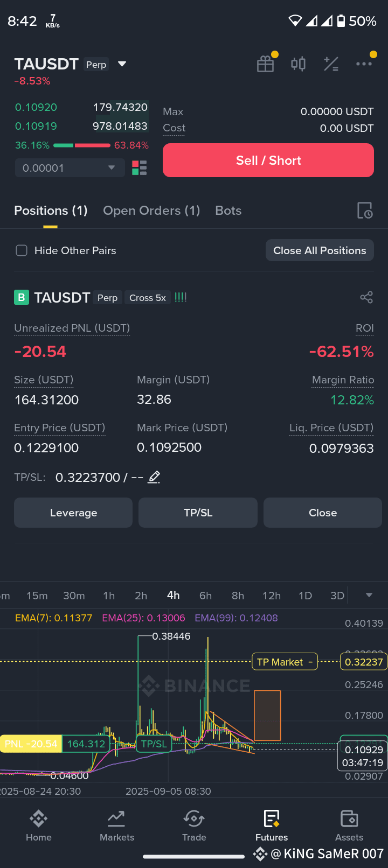Screen dimensions: 388x868
Task: Select the 1D chart interval
Action: pos(306,596)
